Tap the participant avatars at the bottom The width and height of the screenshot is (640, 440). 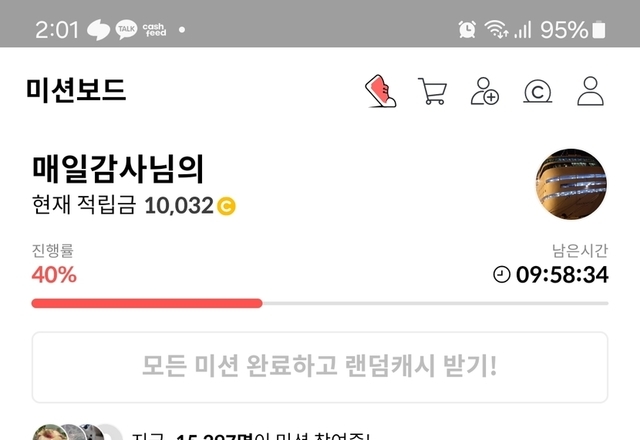click(78, 432)
